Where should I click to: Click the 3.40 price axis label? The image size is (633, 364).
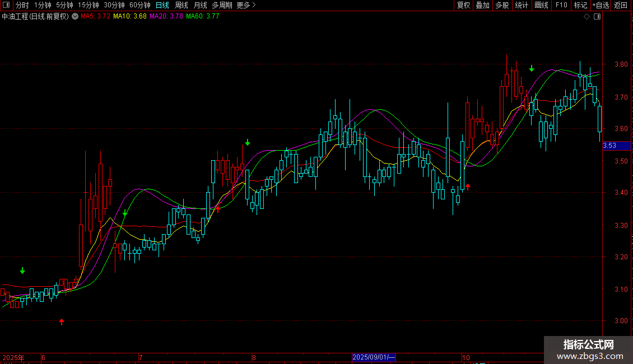(621, 193)
